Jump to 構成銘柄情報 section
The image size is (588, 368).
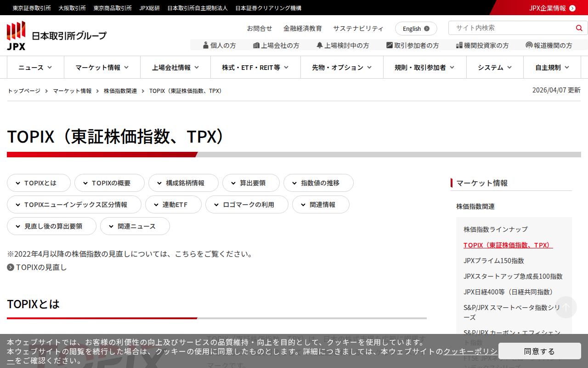coord(183,183)
